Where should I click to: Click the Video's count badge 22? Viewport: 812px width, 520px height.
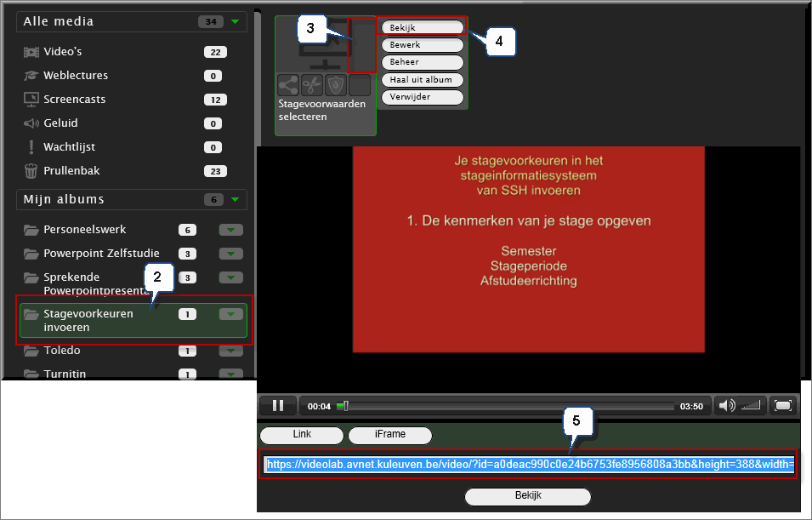pos(215,53)
